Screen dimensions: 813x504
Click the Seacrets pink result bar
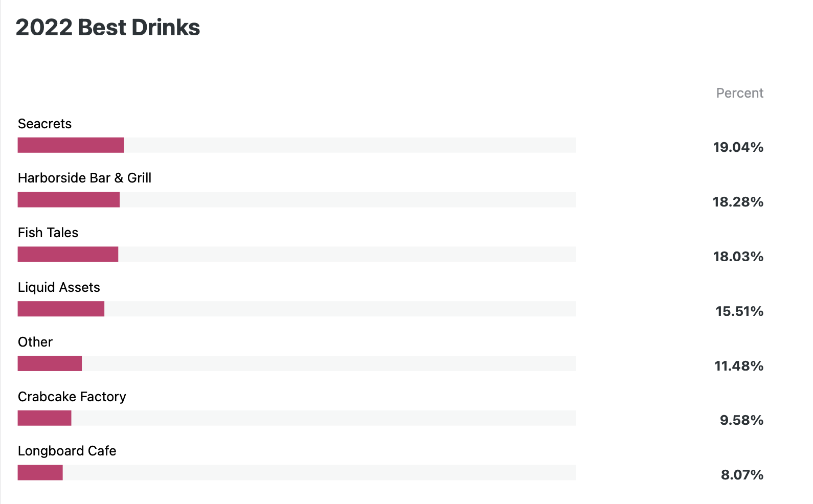click(x=71, y=145)
